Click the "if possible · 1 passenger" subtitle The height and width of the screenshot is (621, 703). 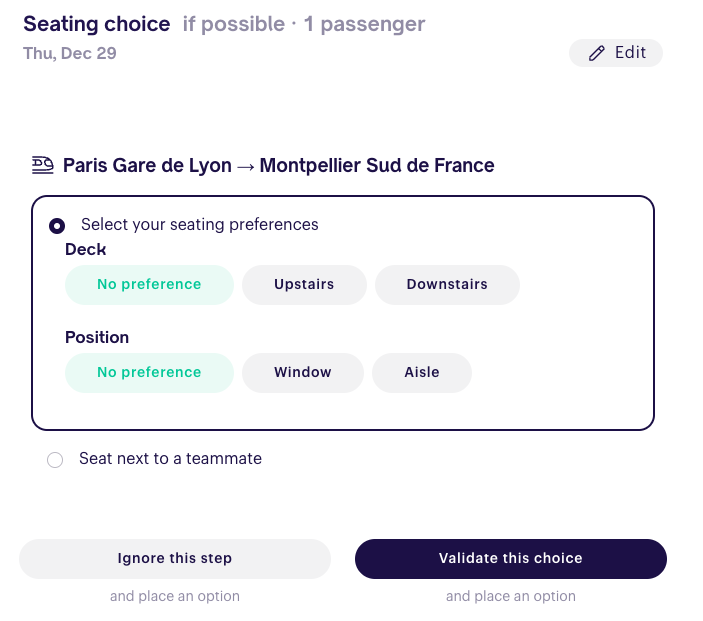coord(303,24)
